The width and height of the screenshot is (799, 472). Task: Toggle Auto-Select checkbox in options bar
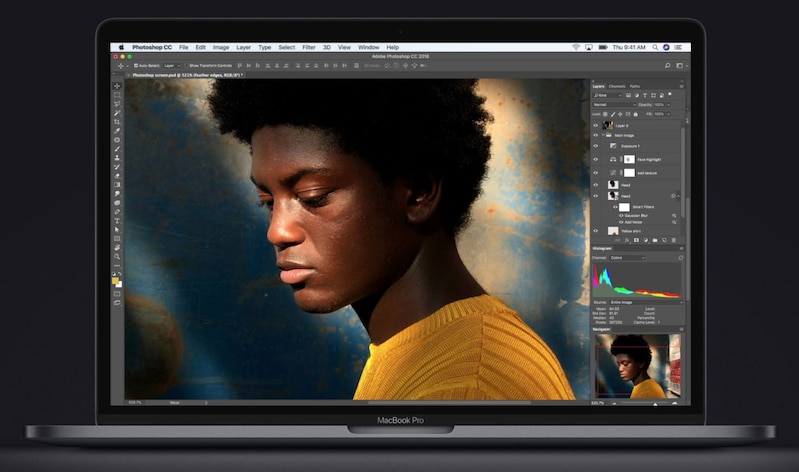click(x=136, y=66)
